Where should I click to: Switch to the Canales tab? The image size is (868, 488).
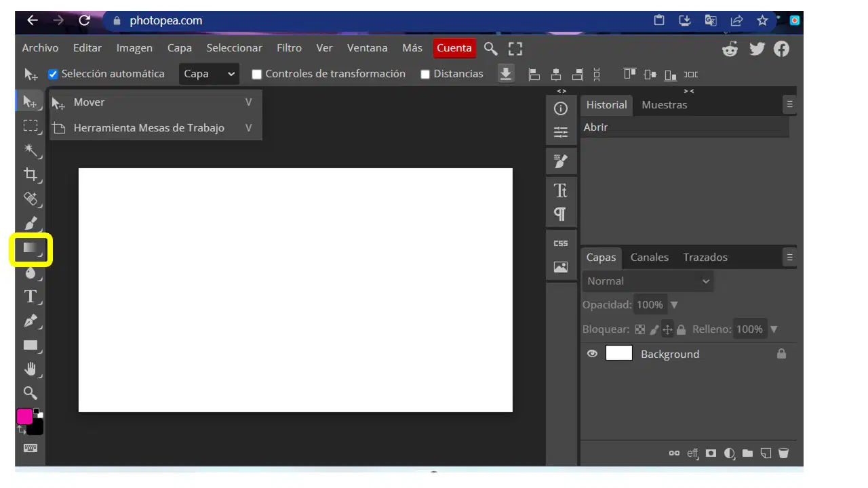(650, 258)
